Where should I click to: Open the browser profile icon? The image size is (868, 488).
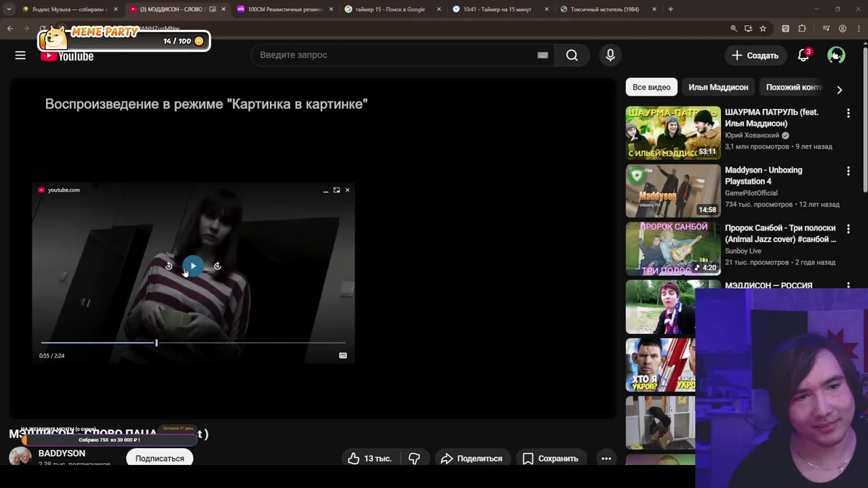(x=842, y=28)
